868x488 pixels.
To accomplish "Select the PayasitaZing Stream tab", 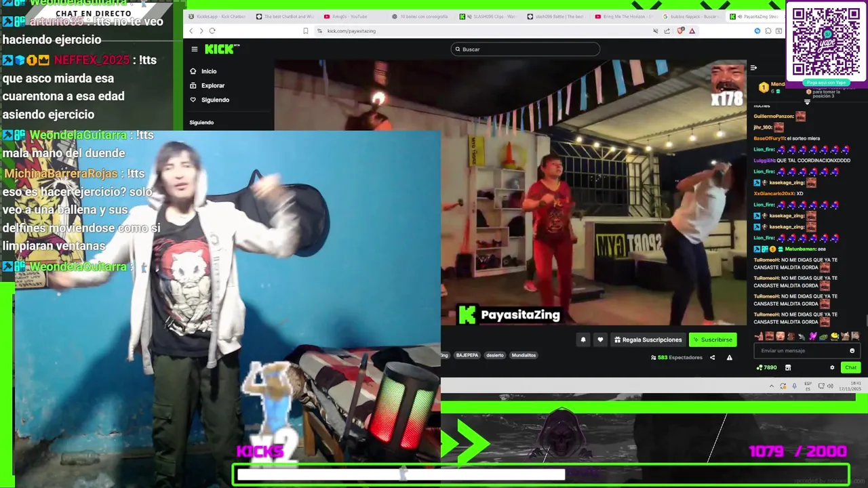I will 755,16.
